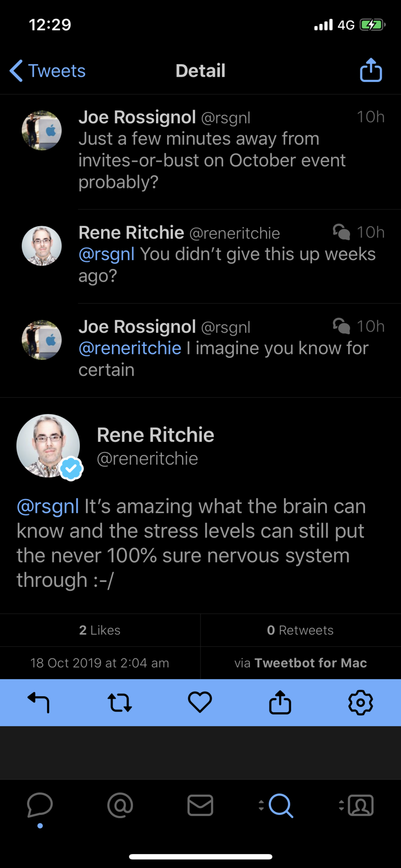
Task: Open Rene Ritchie's large verified avatar
Action: point(48,446)
